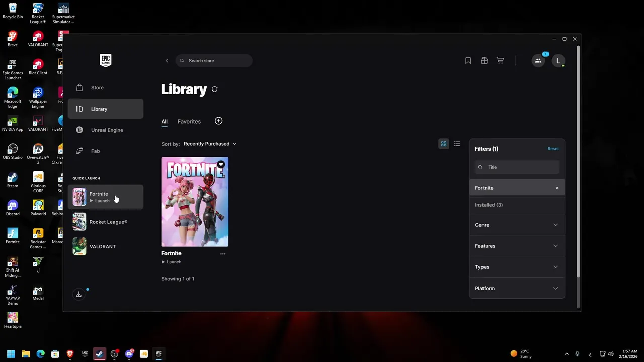Screen dimensions: 644x362
Task: Switch to grid view
Action: click(x=444, y=144)
